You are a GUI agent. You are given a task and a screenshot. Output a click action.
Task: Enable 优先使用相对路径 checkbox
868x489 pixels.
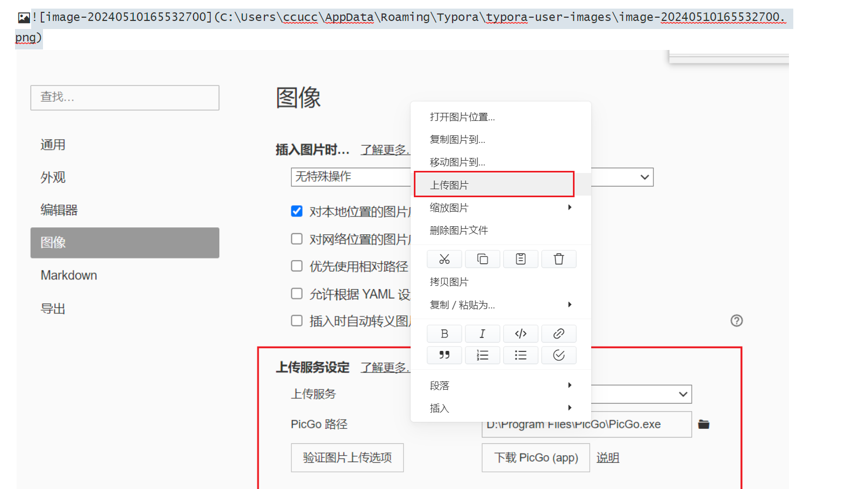[297, 266]
